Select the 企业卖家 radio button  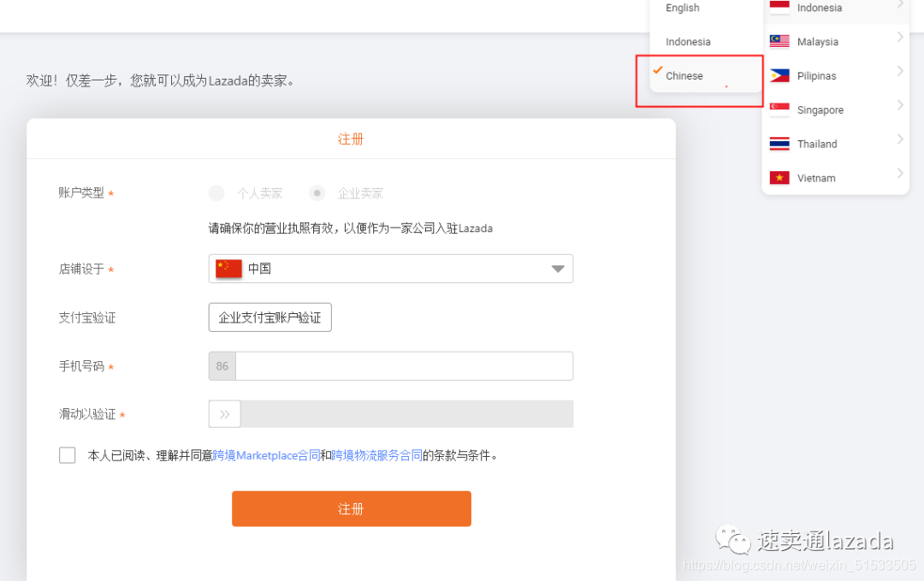[317, 193]
